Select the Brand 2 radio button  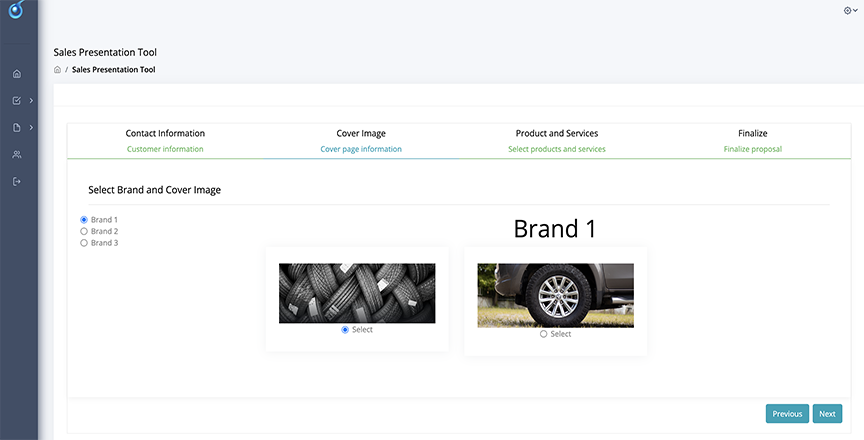(84, 231)
